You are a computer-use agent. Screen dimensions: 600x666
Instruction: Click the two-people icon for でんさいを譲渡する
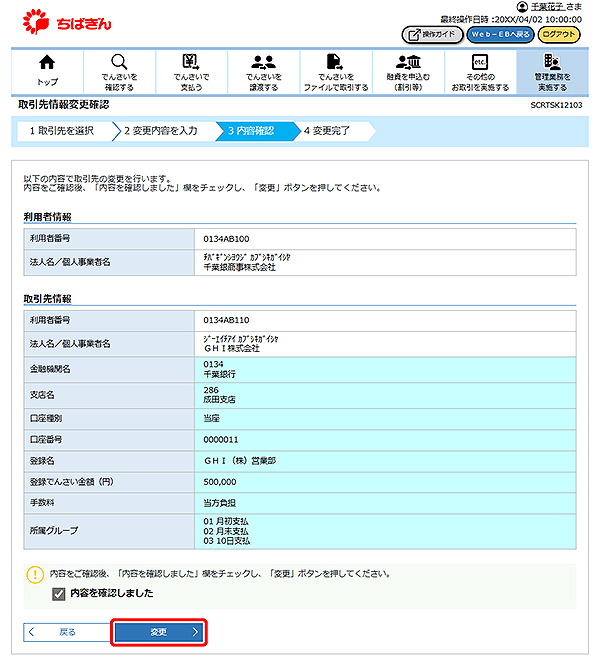(263, 62)
